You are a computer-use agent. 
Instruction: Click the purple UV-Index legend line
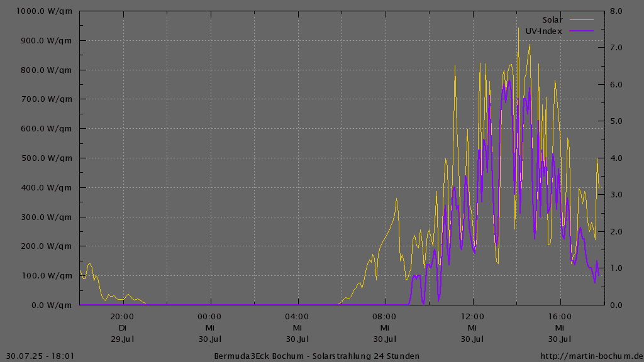[582, 31]
